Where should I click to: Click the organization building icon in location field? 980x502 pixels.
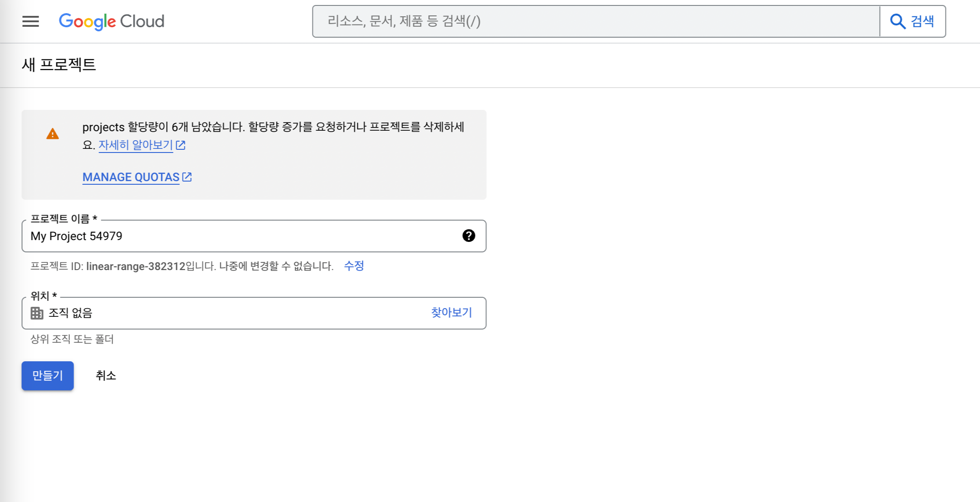(37, 313)
